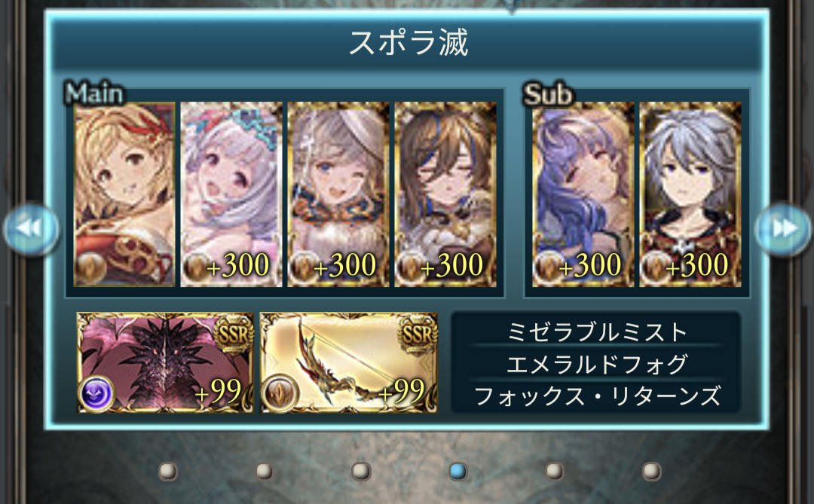Select the blue-haired first sub character
This screenshot has height=504, width=814.
point(583,194)
